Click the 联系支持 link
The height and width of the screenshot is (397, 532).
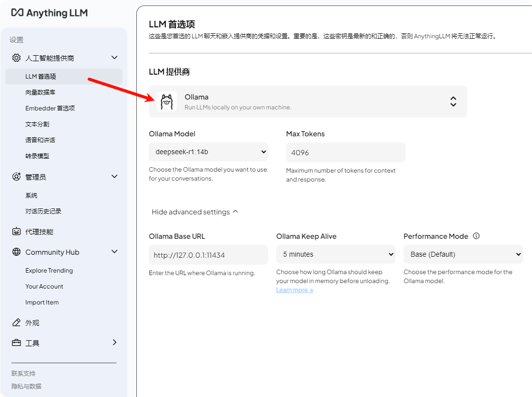[x=23, y=373]
